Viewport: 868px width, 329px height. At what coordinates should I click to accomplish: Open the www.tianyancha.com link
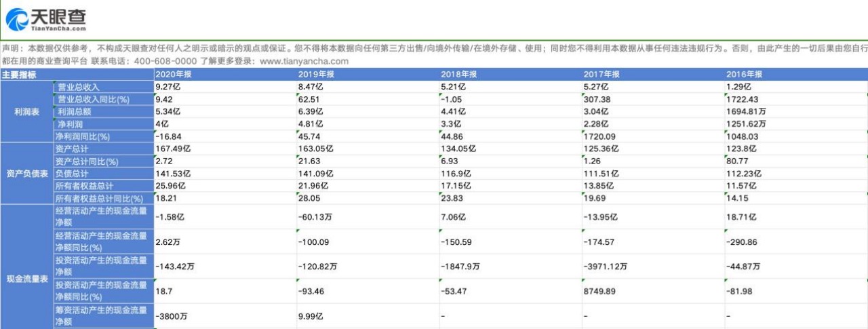304,61
